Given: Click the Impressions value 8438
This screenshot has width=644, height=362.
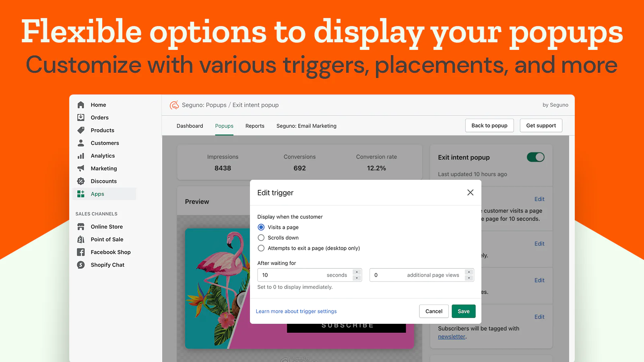Looking at the screenshot, I should pyautogui.click(x=223, y=168).
